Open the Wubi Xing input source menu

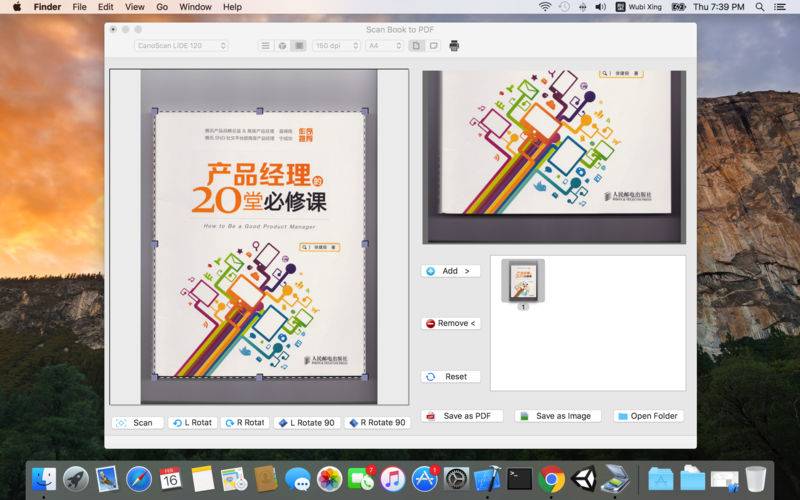coord(638,7)
